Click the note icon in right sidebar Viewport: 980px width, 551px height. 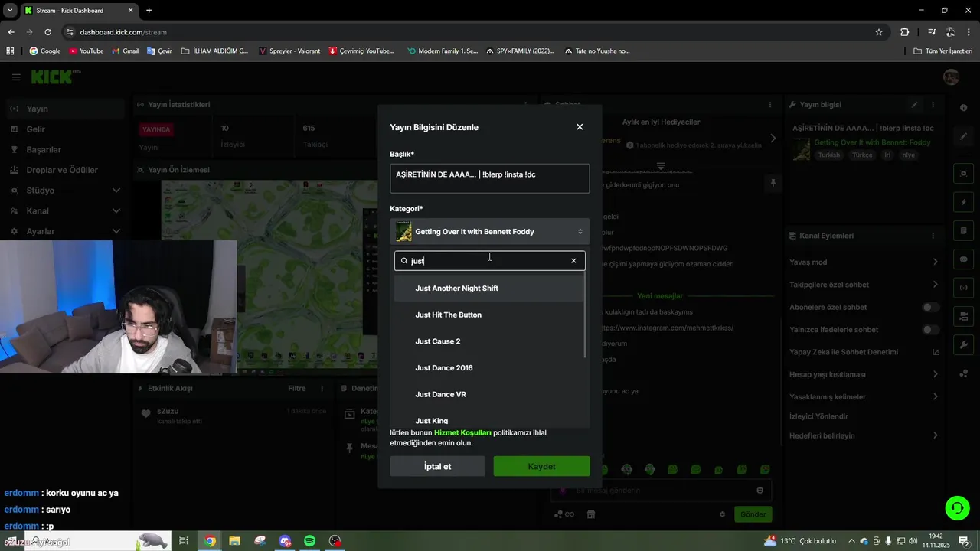point(964,230)
